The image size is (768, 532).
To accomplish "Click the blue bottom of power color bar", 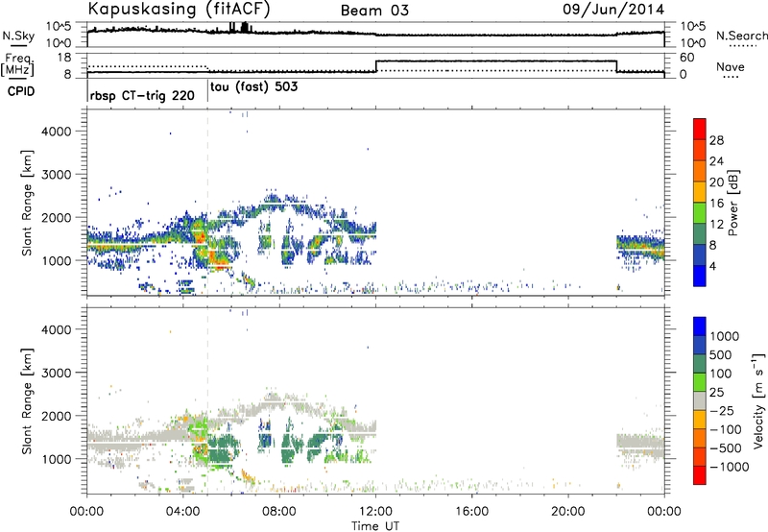I will click(700, 276).
